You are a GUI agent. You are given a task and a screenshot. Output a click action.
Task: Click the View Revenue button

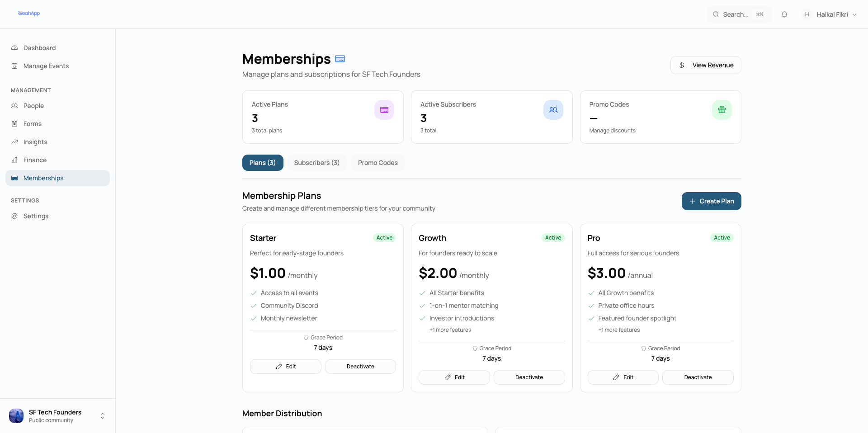pos(705,65)
